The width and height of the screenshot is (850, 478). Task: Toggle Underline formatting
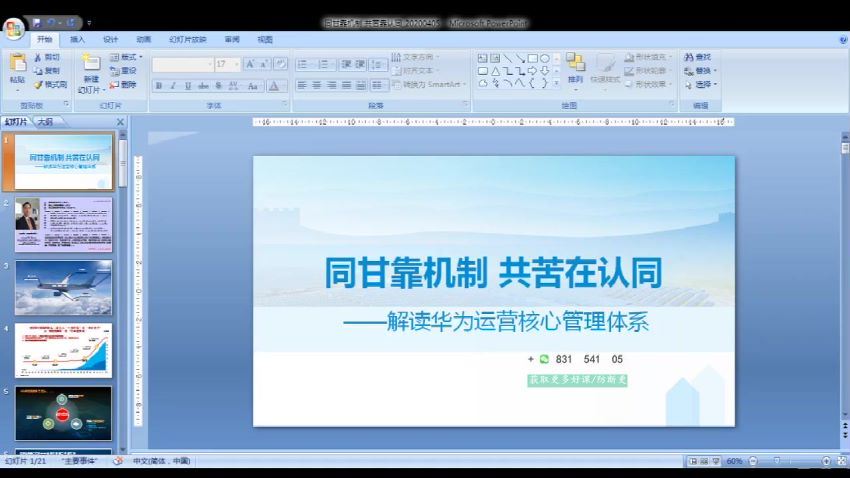pyautogui.click(x=188, y=86)
